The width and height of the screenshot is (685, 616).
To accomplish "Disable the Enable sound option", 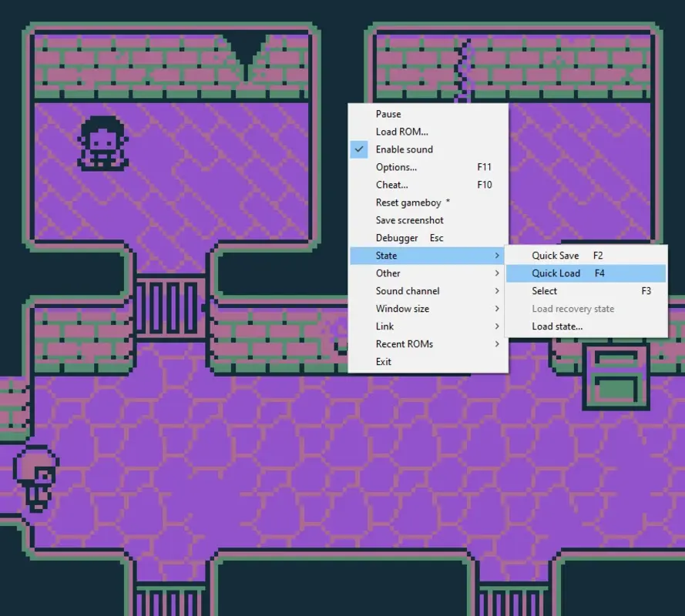I will pos(403,149).
